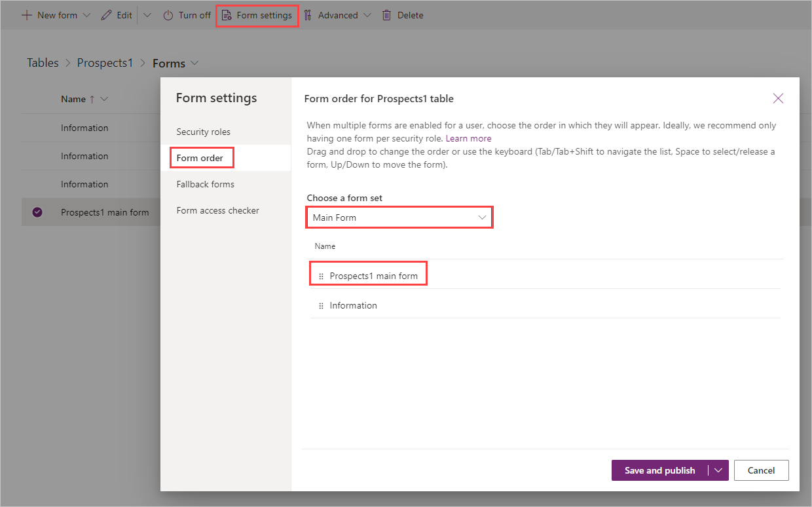Click the Edit label in toolbar
Image resolution: width=812 pixels, height=507 pixels.
[124, 15]
